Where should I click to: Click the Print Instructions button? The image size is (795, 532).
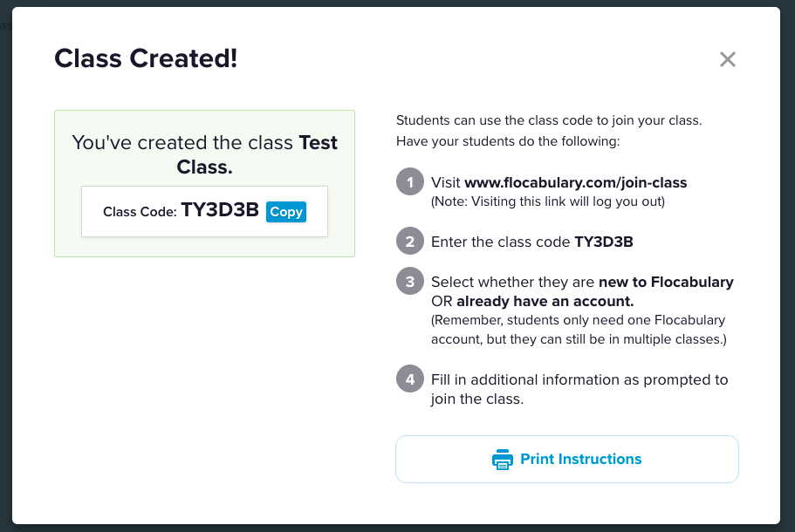pos(567,459)
